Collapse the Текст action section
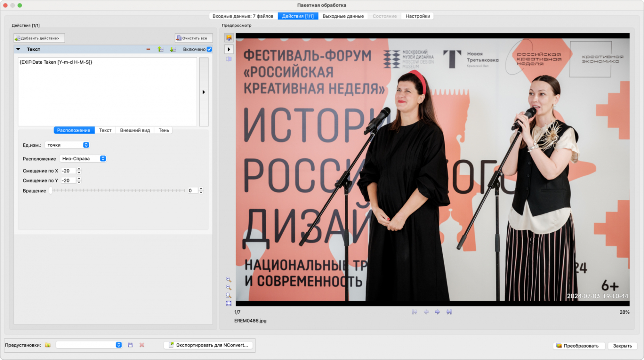The height and width of the screenshot is (360, 644). pyautogui.click(x=18, y=50)
